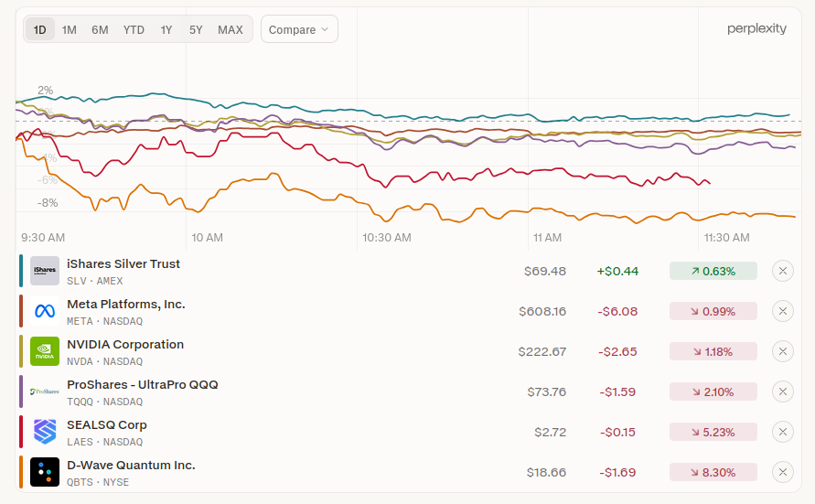Viewport: 815px width, 504px height.
Task: Click the $69.48 price value
Action: [x=545, y=272]
